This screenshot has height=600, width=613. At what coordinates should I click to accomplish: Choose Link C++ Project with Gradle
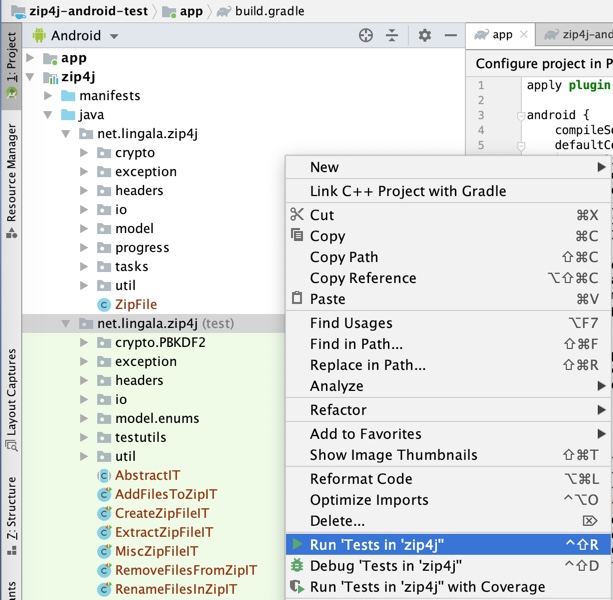tap(448, 191)
